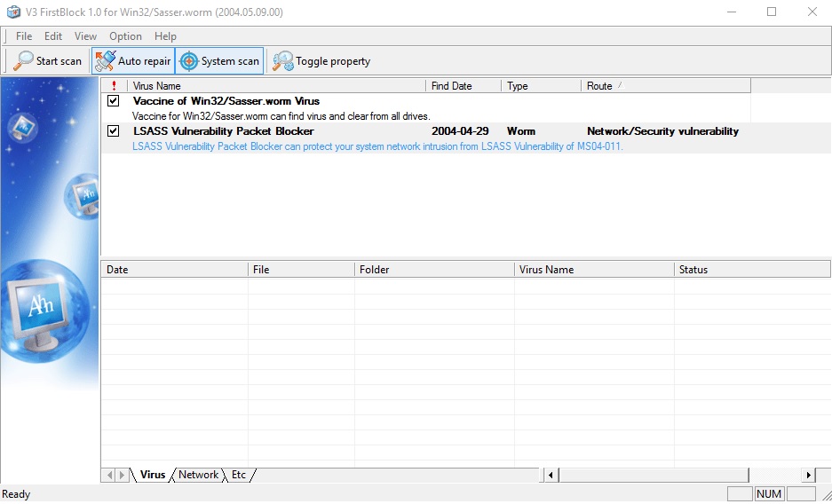Click the Status column header in log list
The image size is (832, 504).
[752, 270]
